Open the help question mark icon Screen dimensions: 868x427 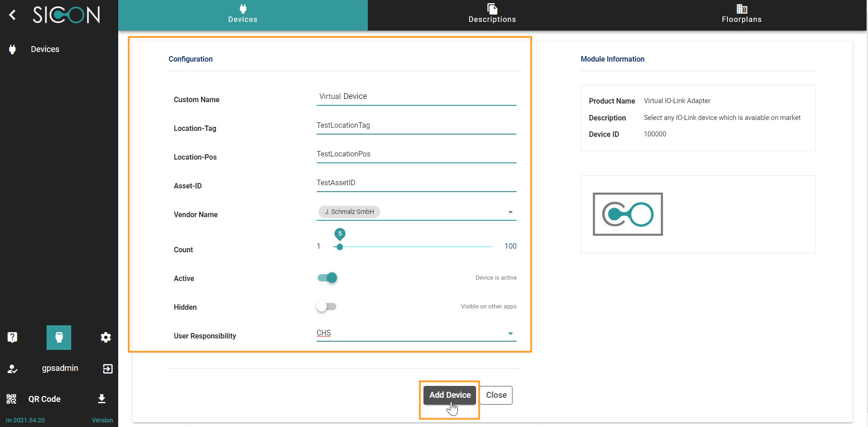12,337
